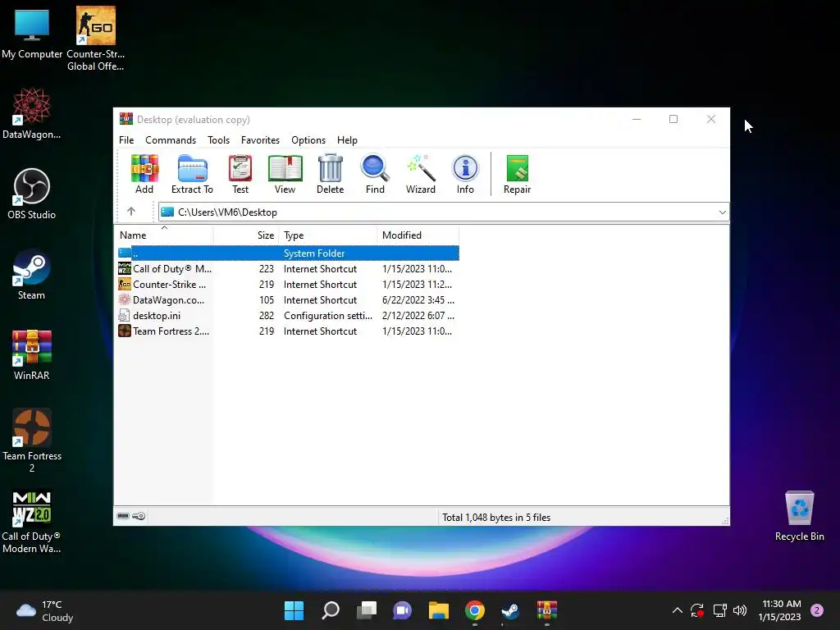The width and height of the screenshot is (840, 630).
Task: Open the Info toolbar icon
Action: pyautogui.click(x=466, y=174)
